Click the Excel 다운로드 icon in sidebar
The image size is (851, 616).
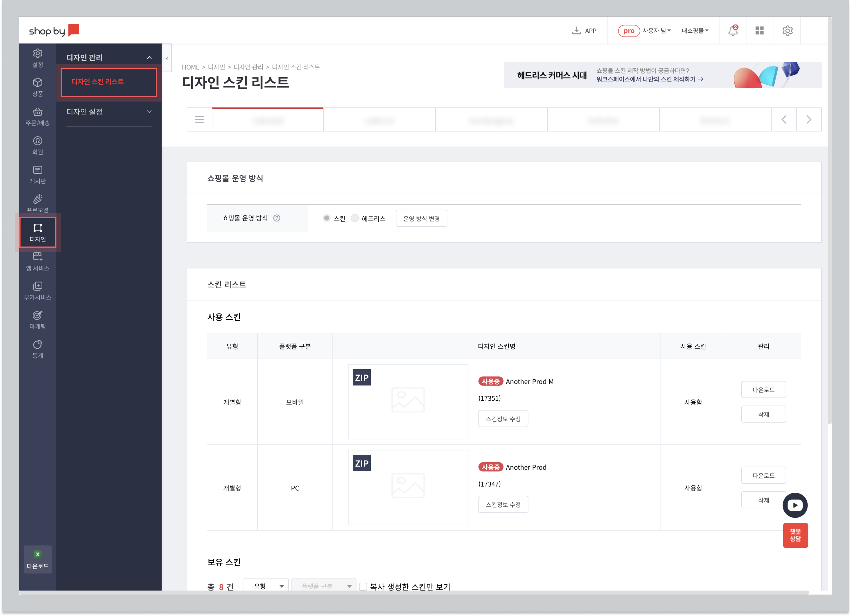(x=38, y=559)
